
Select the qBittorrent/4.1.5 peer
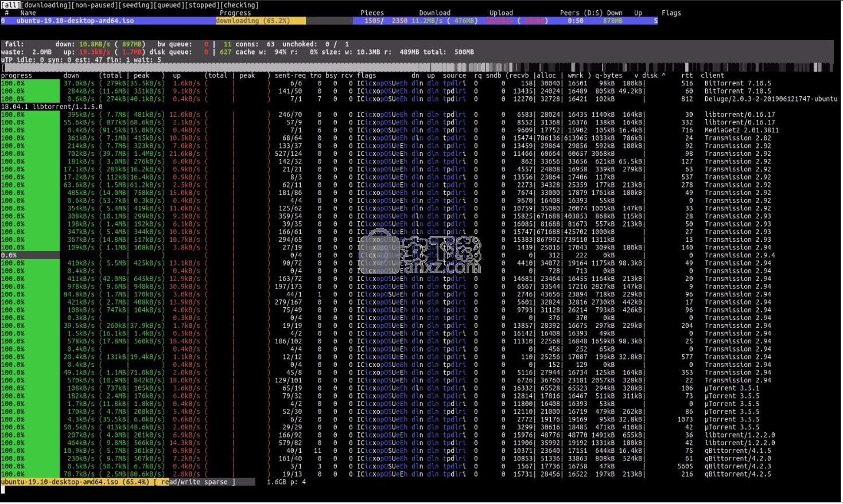[x=737, y=451]
